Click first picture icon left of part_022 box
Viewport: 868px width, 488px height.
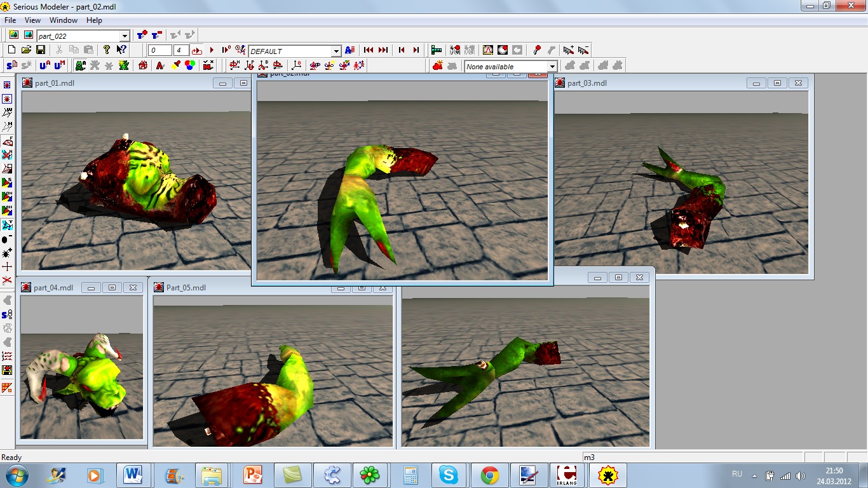point(13,35)
